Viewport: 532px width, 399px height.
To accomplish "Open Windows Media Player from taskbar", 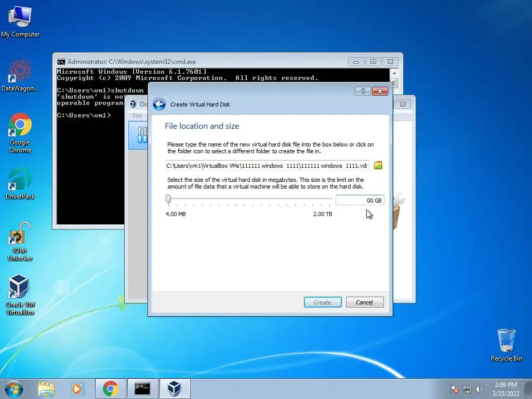I will coord(77,389).
